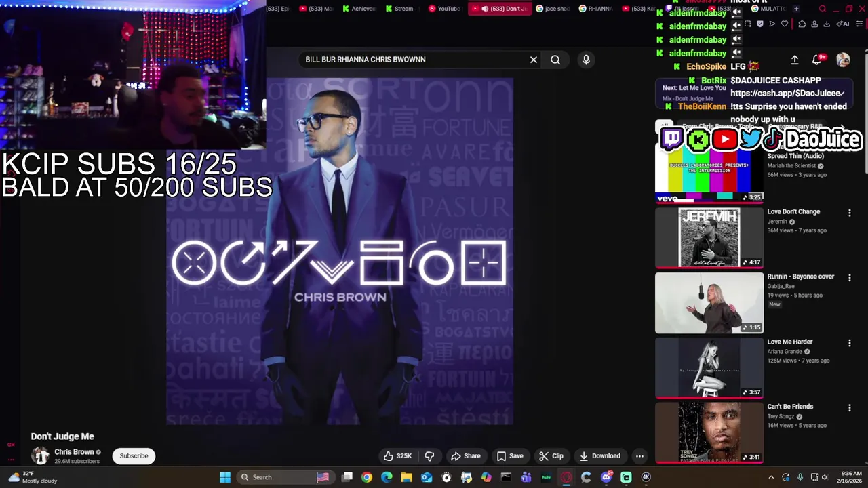
Task: Open Google Chrome from the taskbar
Action: 367,477
